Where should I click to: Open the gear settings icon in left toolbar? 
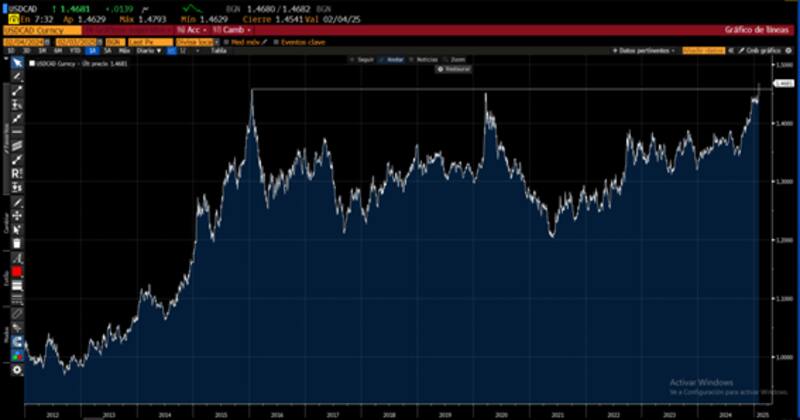(17, 369)
